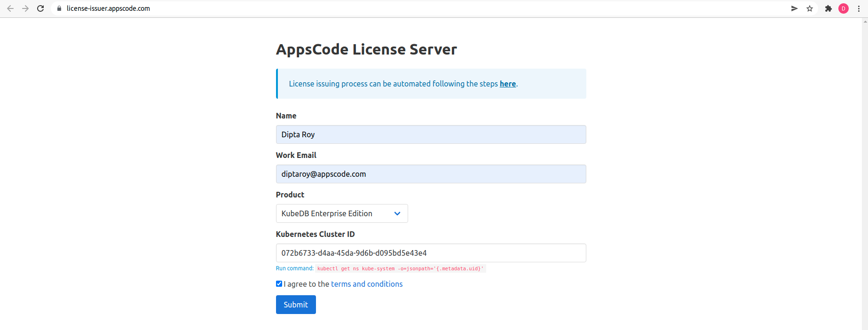
Task: Follow the 'here' automation steps link
Action: tap(507, 84)
